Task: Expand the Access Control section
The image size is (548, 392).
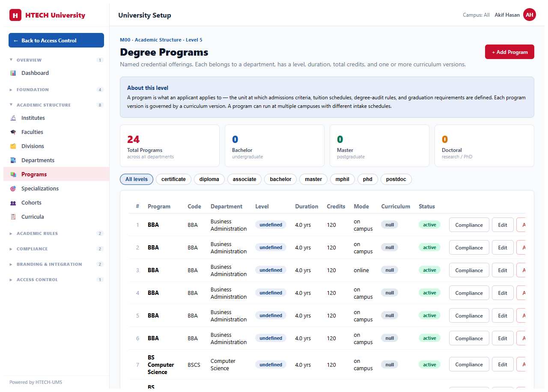Action: tap(56, 279)
